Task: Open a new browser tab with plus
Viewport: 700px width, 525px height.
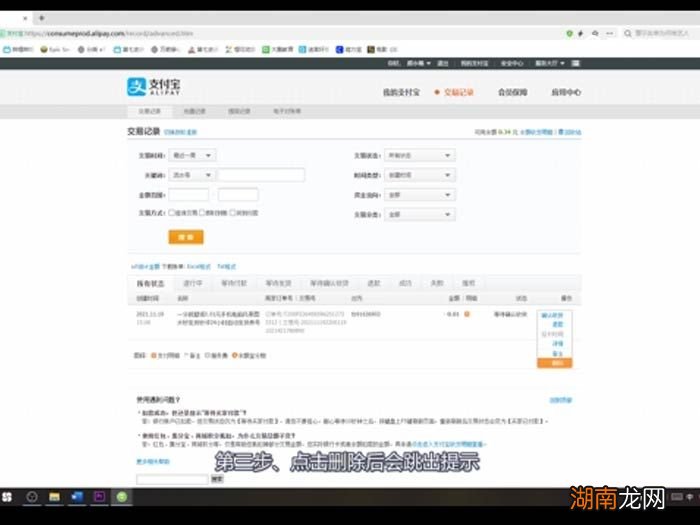Action: pos(42,18)
